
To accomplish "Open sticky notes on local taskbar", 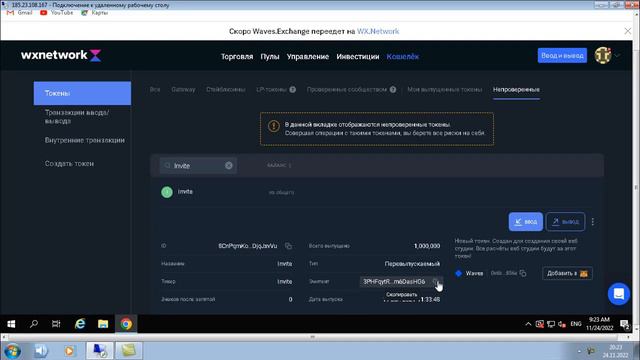I will click(x=129, y=351).
